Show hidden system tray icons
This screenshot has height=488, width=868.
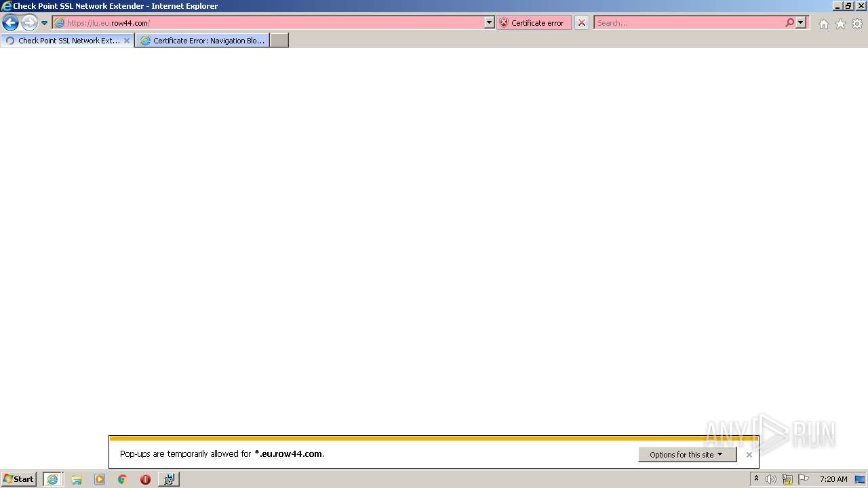pyautogui.click(x=756, y=479)
